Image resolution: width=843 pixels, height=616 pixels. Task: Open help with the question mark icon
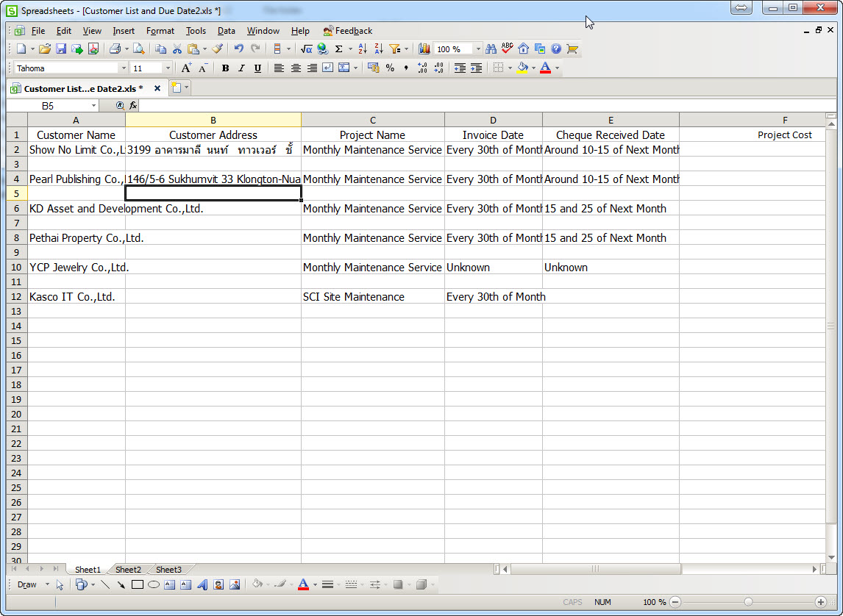click(556, 49)
